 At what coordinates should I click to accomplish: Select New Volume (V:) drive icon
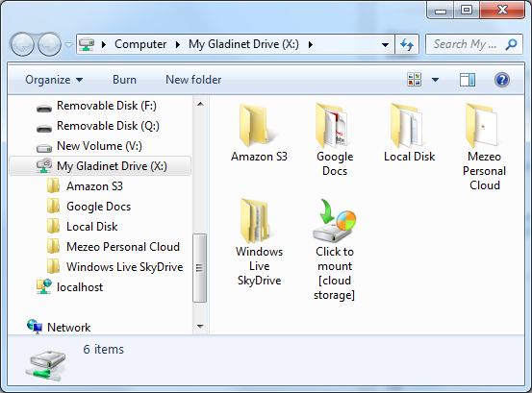click(44, 147)
